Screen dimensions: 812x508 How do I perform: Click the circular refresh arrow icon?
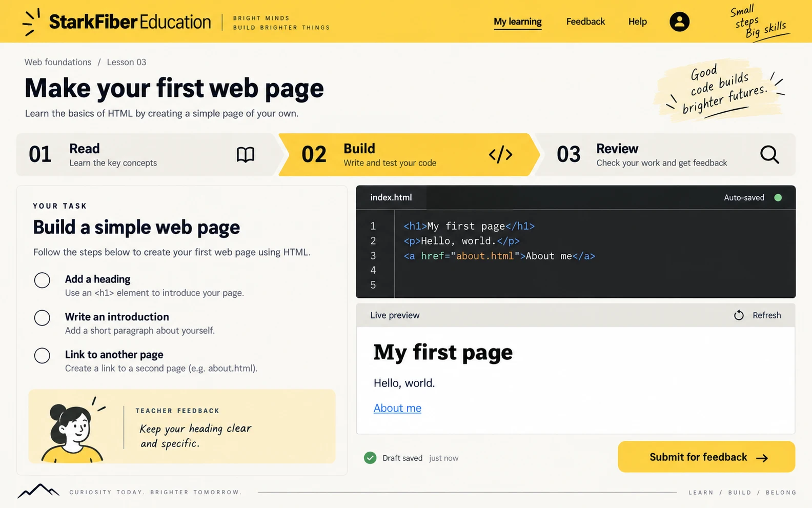pos(739,315)
